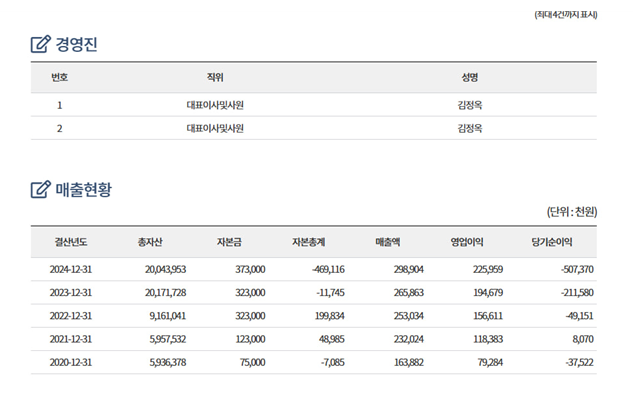Click the 자본금 column header
This screenshot has height=398, width=633.
(229, 242)
